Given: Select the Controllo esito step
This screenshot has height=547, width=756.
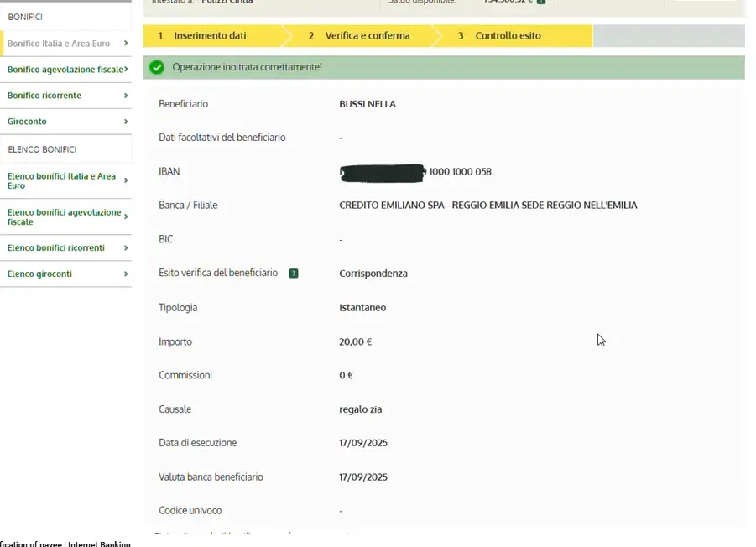Looking at the screenshot, I should click(x=508, y=36).
